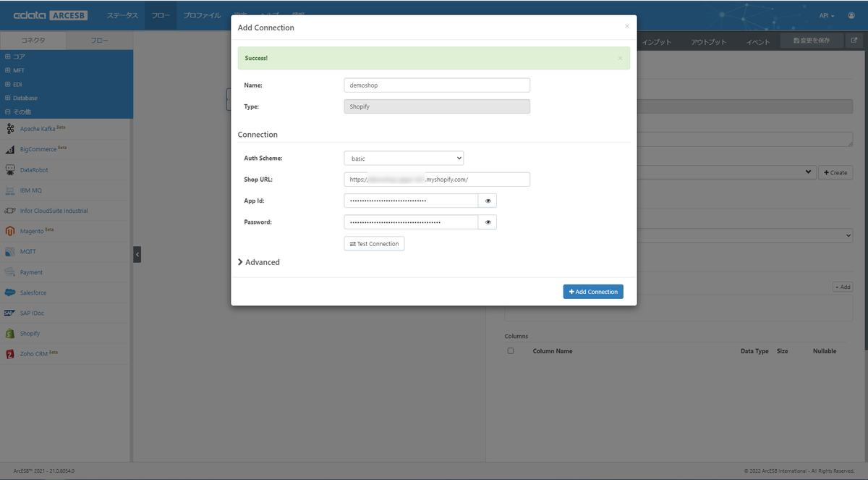Click the small Add button
Screen dimensions: 868x480
(843, 287)
